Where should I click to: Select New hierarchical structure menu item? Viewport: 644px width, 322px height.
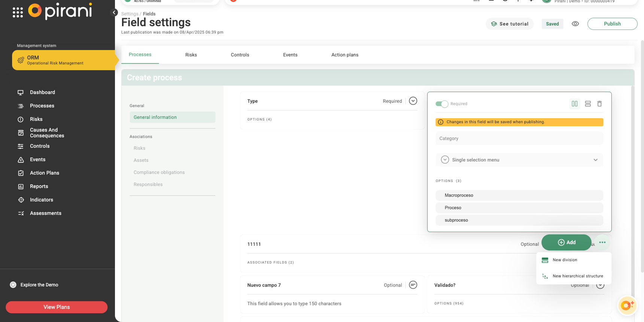click(577, 276)
